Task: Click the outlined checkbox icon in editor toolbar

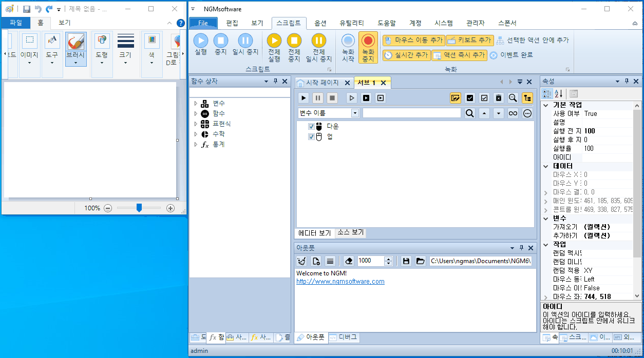Action: (x=484, y=98)
